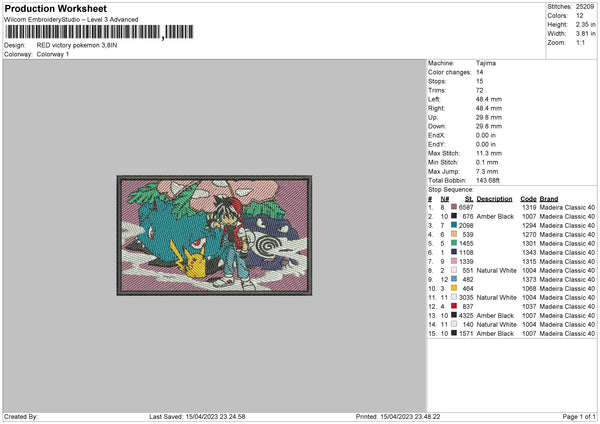This screenshot has height=424, width=600.
Task: Click the Printed timestamp '15/04/2023 23.48.22'
Action: click(x=410, y=416)
